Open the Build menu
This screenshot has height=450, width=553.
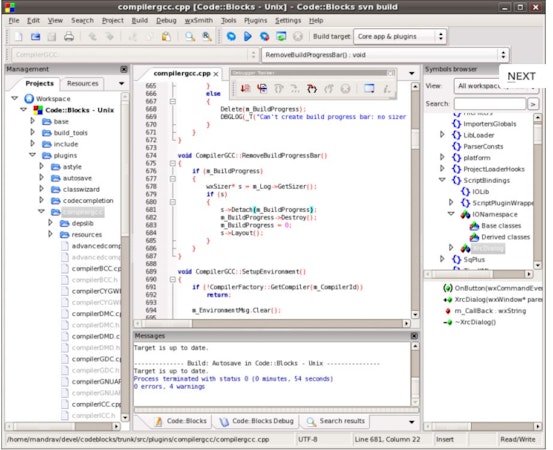[x=140, y=20]
